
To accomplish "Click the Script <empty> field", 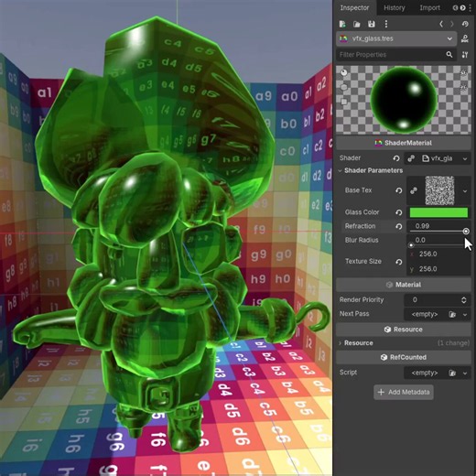I will pos(425,373).
